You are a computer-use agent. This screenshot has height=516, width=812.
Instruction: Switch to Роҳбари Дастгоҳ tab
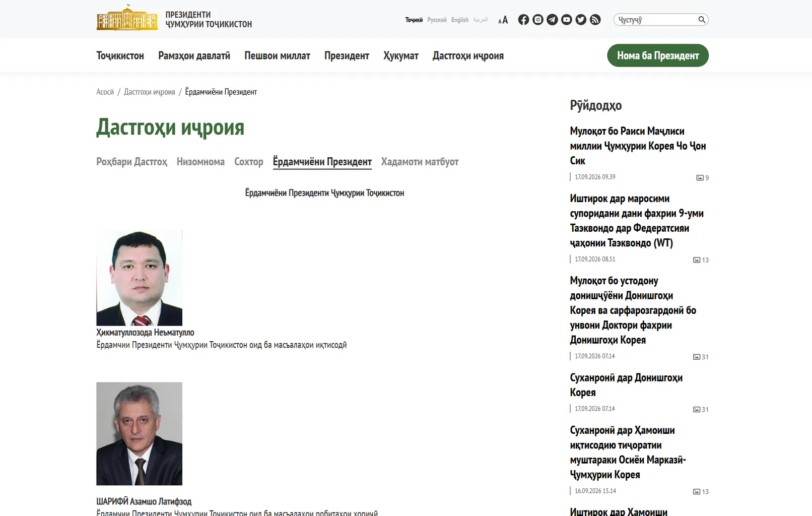(131, 162)
